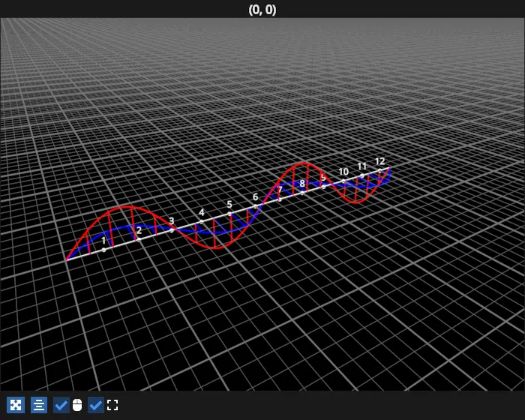Click axis label 7 on the plot
The height and width of the screenshot is (420, 525).
point(280,190)
